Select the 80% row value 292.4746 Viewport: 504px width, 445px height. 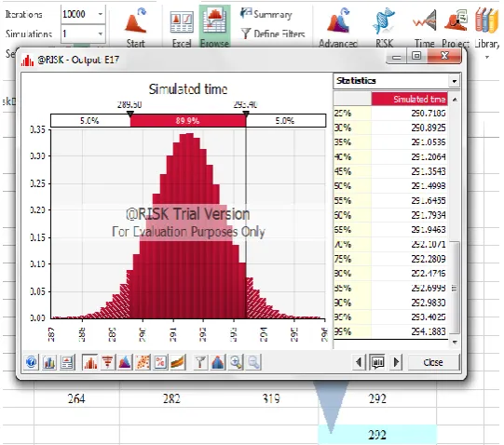(429, 274)
